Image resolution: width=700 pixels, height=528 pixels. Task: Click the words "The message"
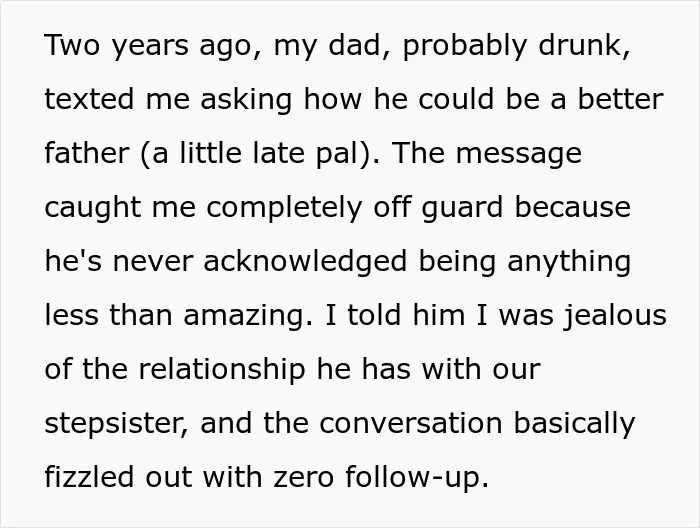click(486, 154)
